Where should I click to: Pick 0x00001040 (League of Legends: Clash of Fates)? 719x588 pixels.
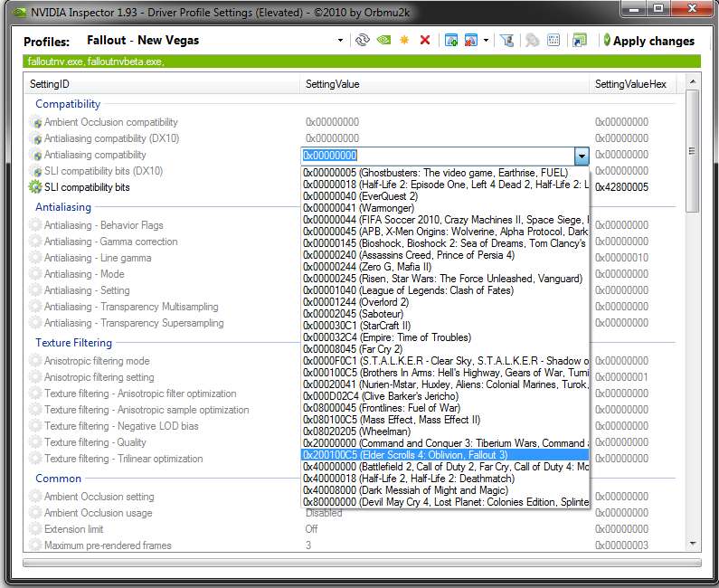click(x=445, y=290)
